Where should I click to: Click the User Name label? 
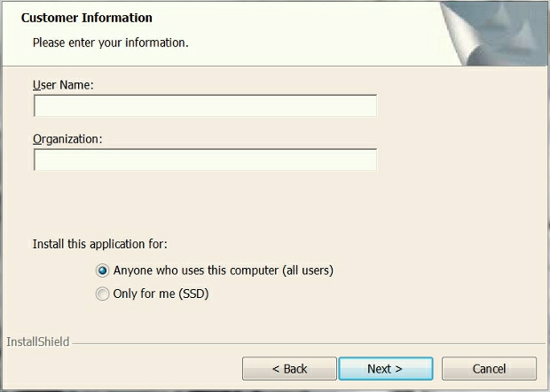pyautogui.click(x=63, y=85)
